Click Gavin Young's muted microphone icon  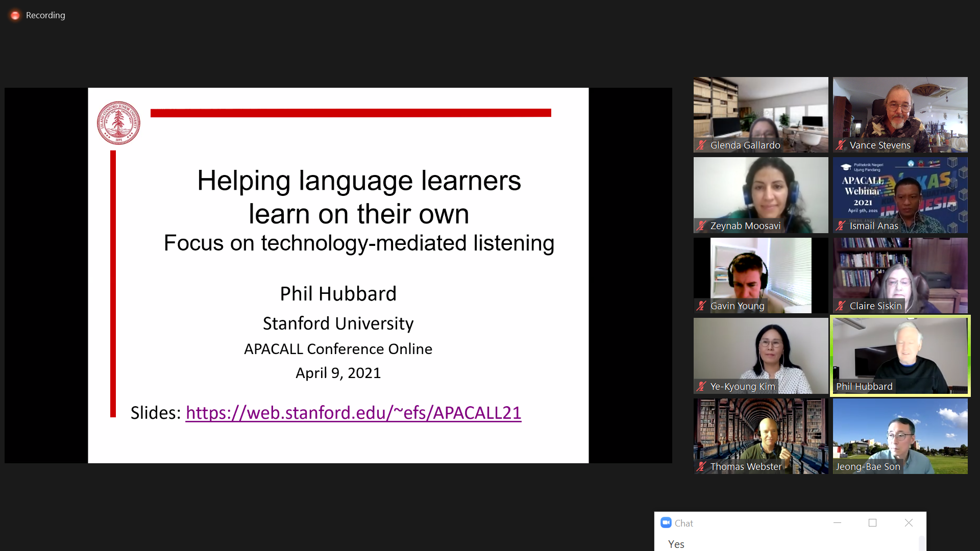702,306
